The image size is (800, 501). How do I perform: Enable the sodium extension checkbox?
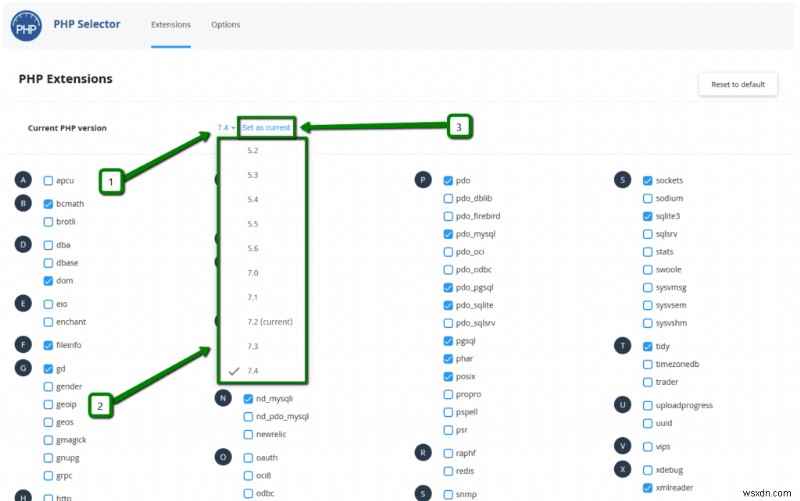pyautogui.click(x=647, y=198)
